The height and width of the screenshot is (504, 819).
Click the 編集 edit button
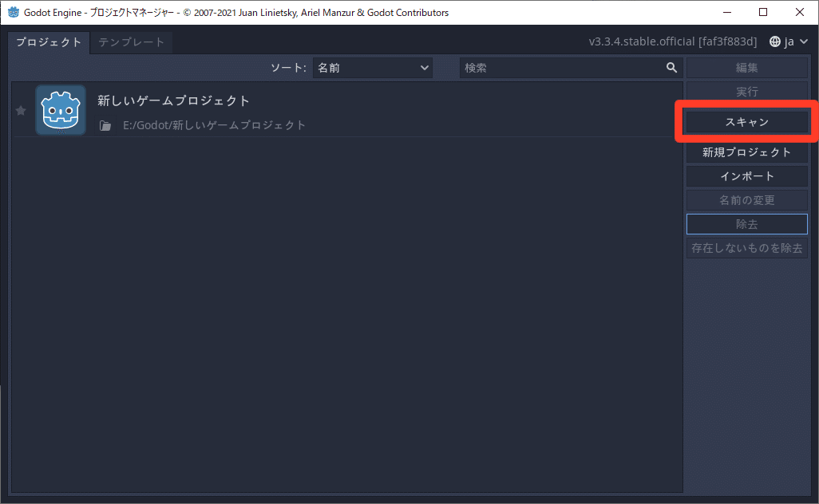746,68
